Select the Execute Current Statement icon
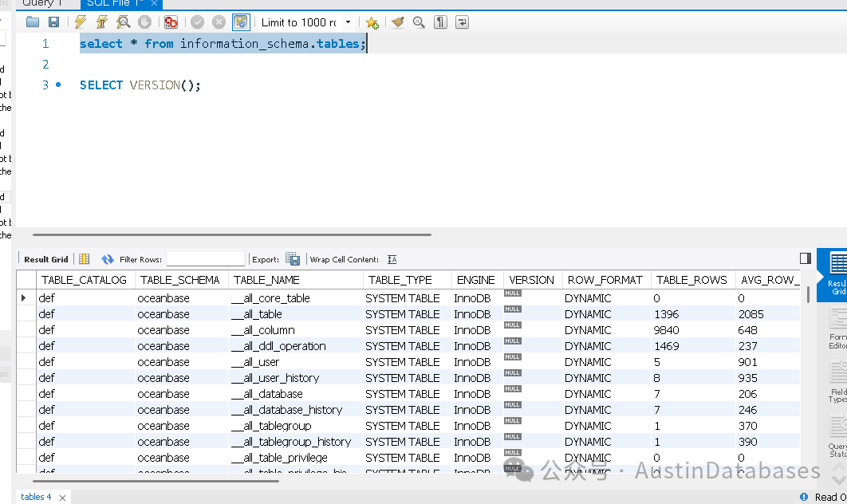The width and height of the screenshot is (847, 504). point(101,22)
